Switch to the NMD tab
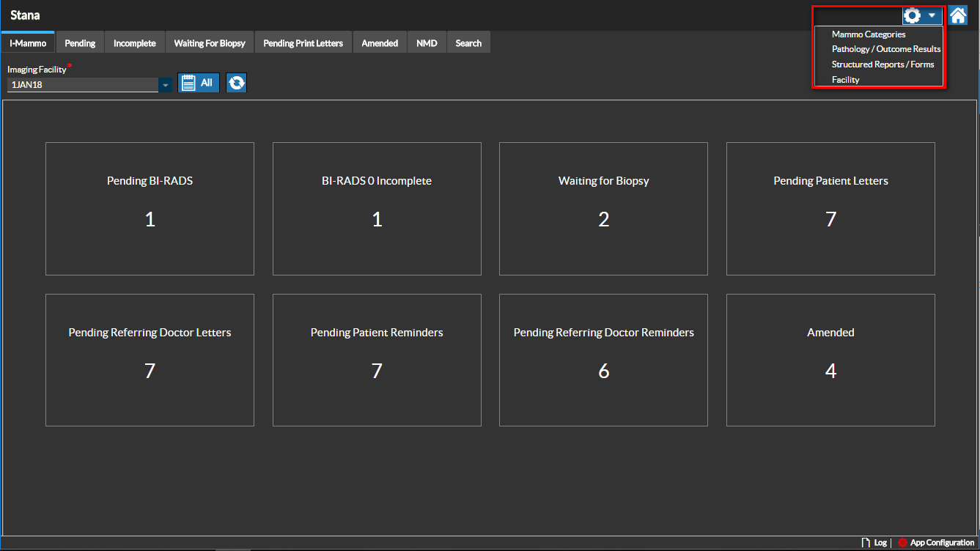Image resolution: width=980 pixels, height=551 pixels. click(x=427, y=43)
